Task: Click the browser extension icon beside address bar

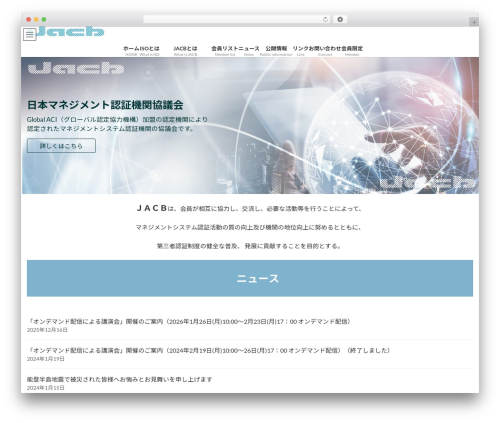Action: [x=340, y=19]
